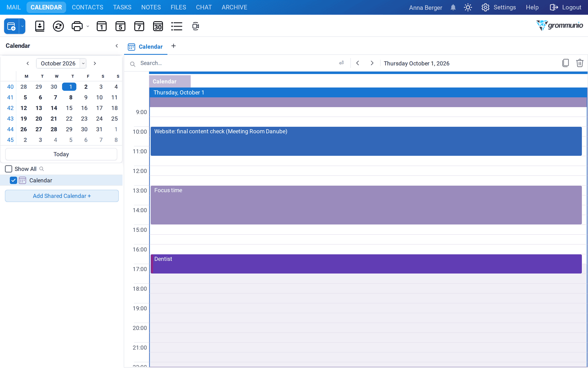Open the list view icon

(x=177, y=26)
